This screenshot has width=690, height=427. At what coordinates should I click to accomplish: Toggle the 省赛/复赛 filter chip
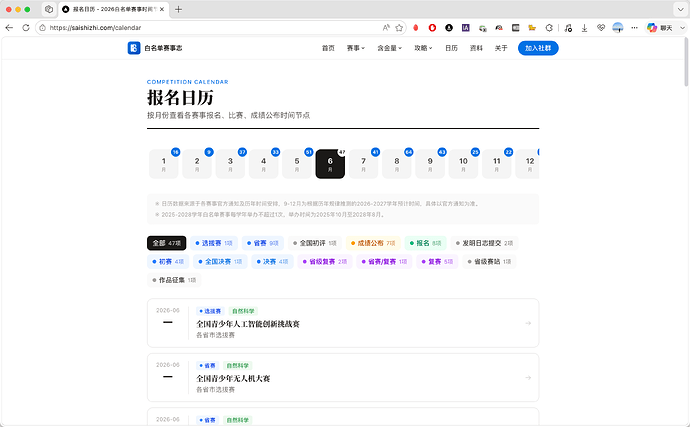coord(384,261)
